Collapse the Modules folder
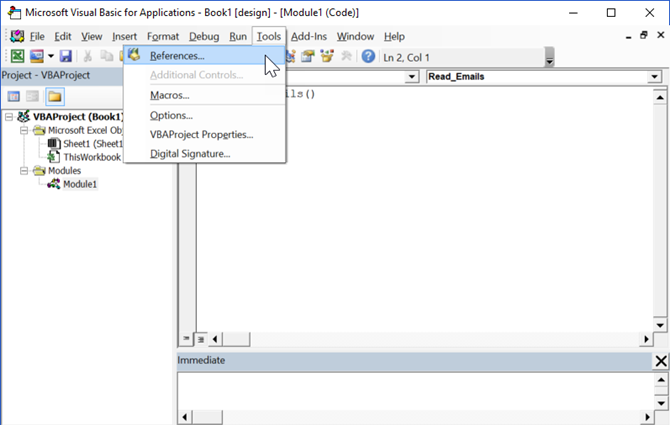The height and width of the screenshot is (425, 670). (x=24, y=171)
